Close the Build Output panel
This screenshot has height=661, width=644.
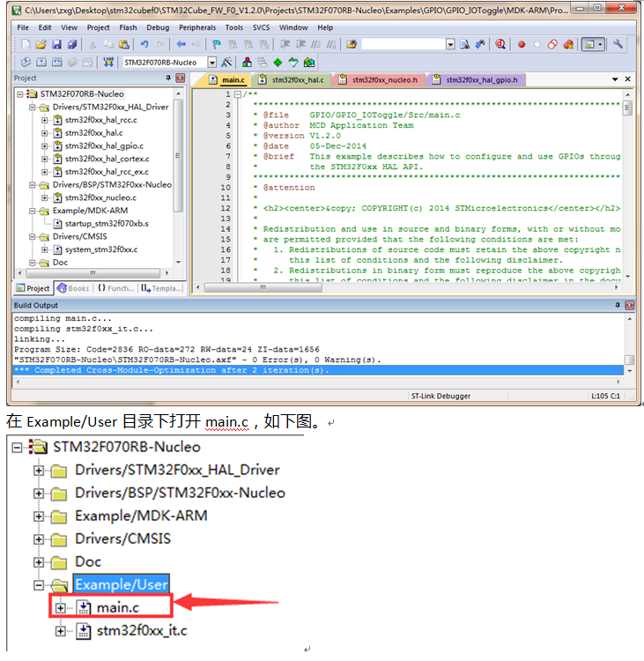(x=629, y=305)
